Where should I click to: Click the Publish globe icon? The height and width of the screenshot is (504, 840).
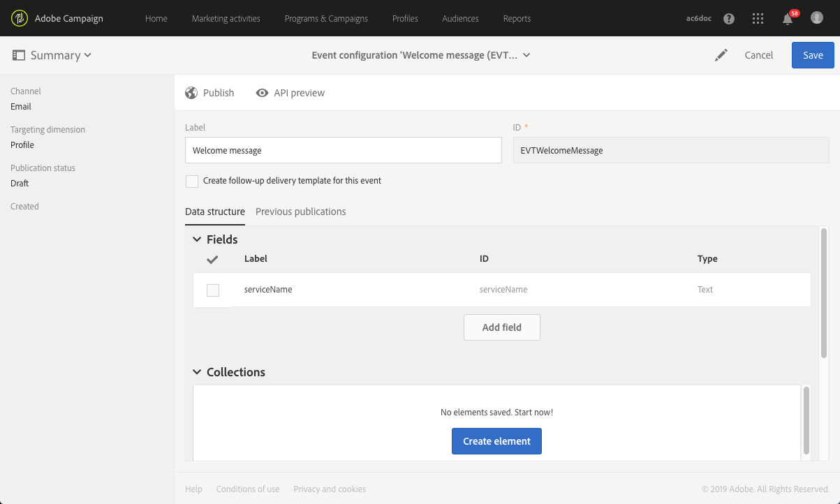[x=191, y=93]
